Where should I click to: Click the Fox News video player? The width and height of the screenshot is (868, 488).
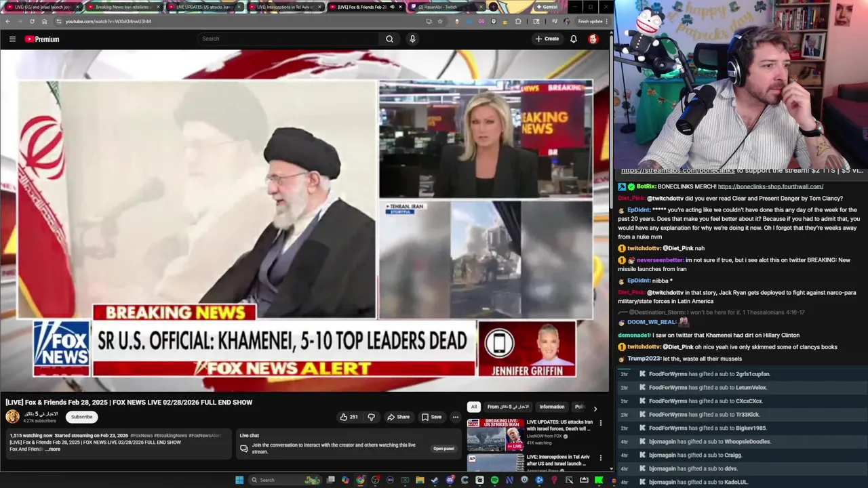click(x=304, y=221)
